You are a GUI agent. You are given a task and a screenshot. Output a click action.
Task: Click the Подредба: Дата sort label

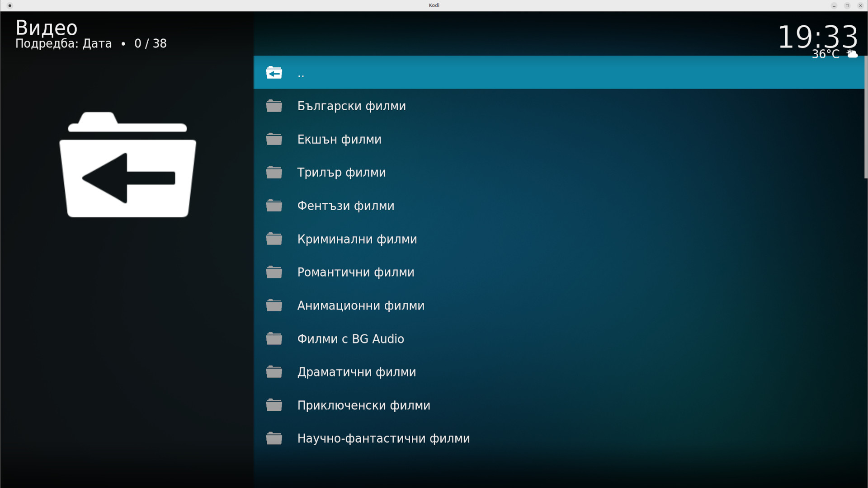63,43
